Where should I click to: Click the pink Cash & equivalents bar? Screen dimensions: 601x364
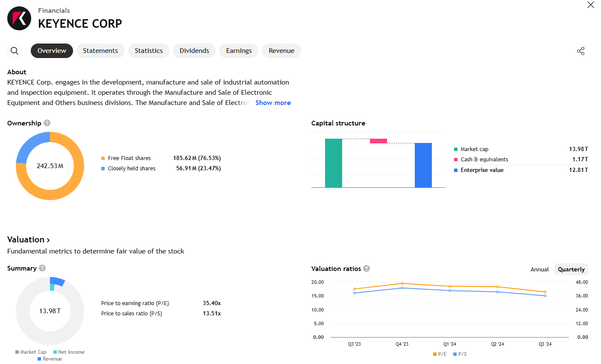[x=378, y=141]
